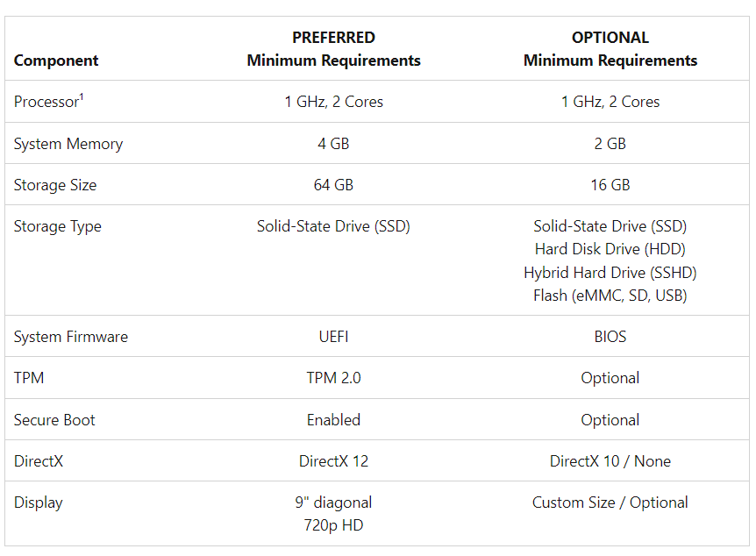Select the TPM 2.0 cell
The width and height of the screenshot is (756, 556).
pyautogui.click(x=333, y=378)
